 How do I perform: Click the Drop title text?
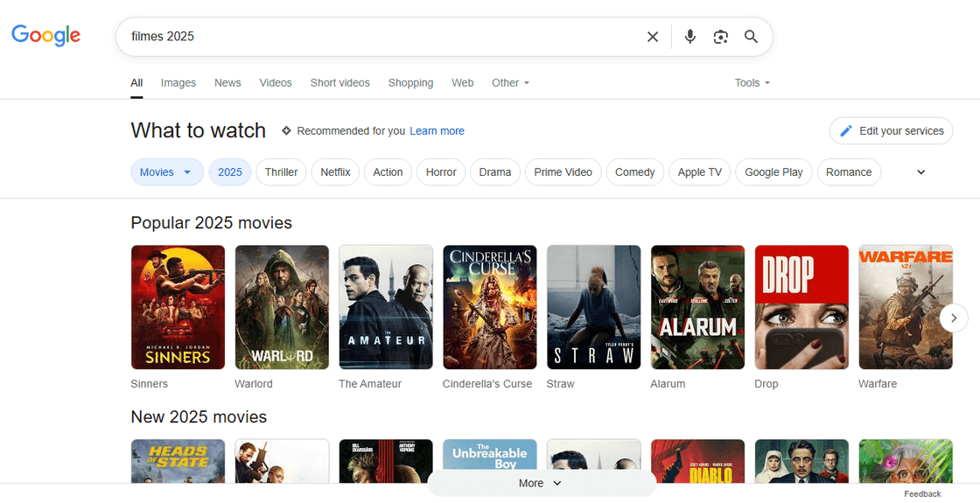click(766, 384)
